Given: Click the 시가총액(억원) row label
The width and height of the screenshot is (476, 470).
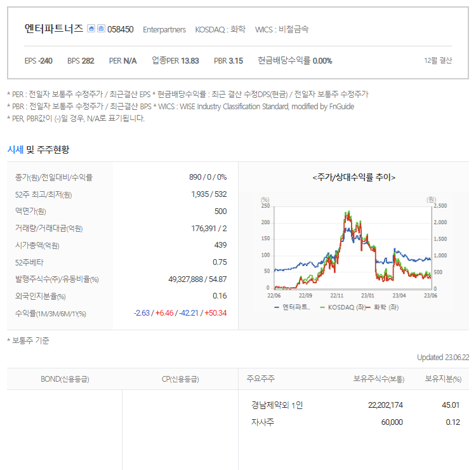Looking at the screenshot, I should [37, 246].
